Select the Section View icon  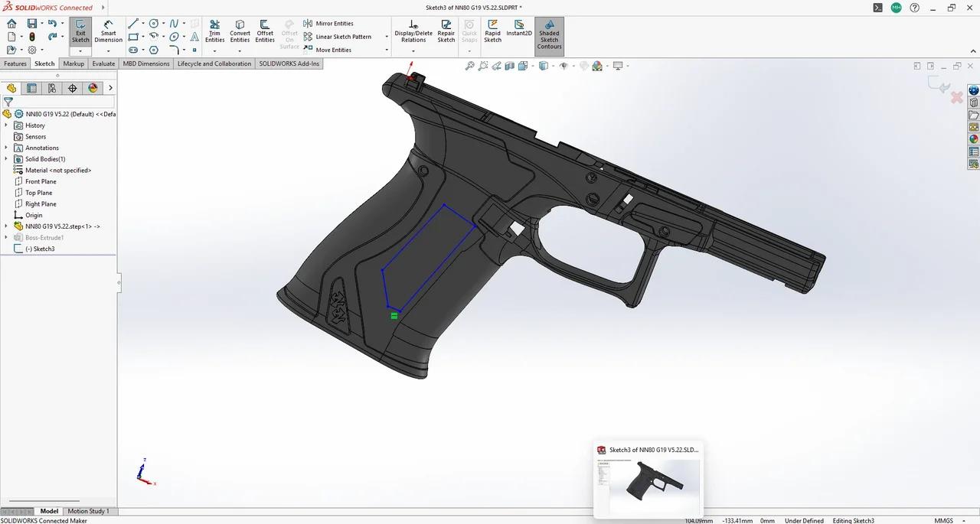[x=509, y=66]
